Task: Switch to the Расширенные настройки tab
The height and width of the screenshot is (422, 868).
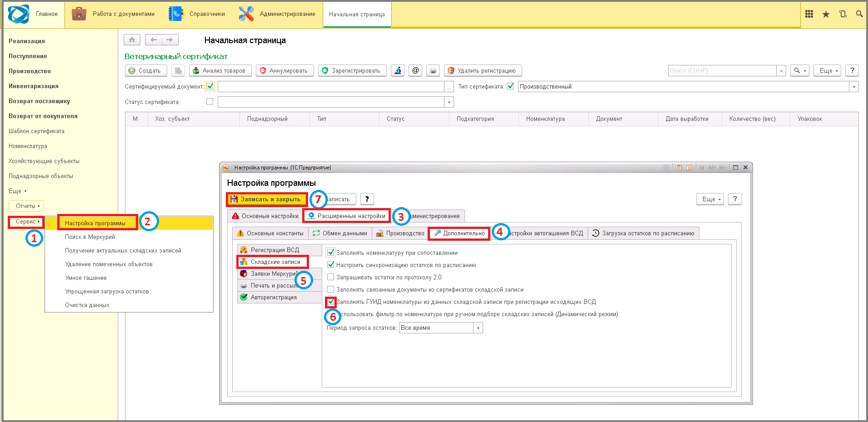Action: pyautogui.click(x=347, y=216)
